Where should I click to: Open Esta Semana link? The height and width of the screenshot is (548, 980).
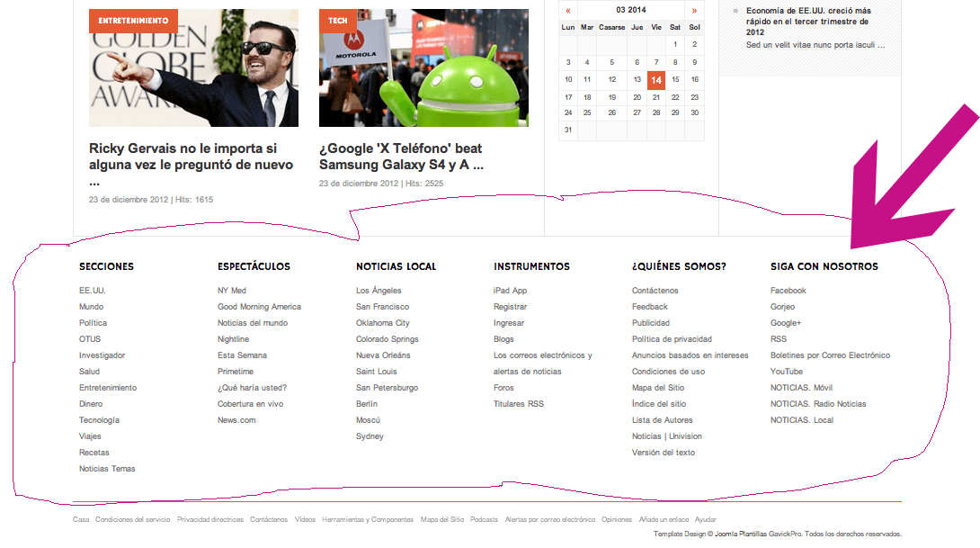(242, 355)
